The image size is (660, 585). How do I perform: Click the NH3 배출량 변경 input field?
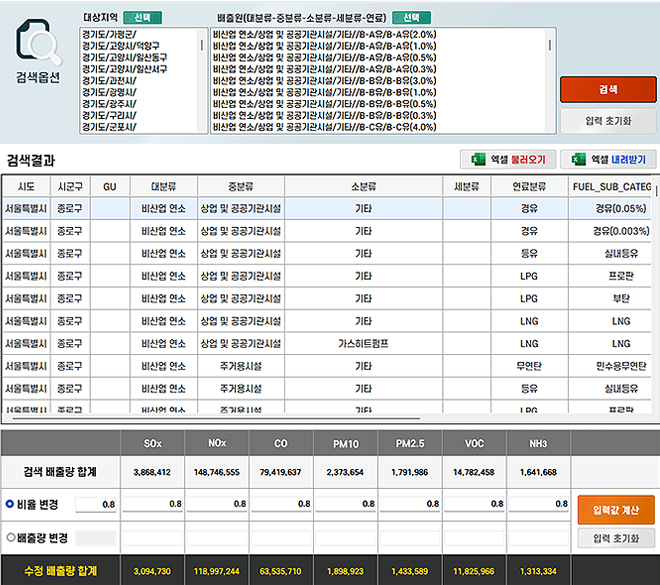[x=539, y=538]
